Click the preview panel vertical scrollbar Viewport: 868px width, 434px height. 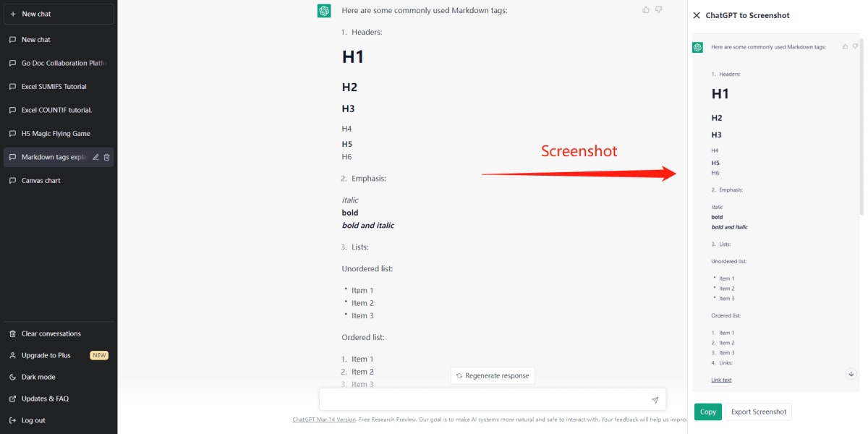pyautogui.click(x=861, y=127)
